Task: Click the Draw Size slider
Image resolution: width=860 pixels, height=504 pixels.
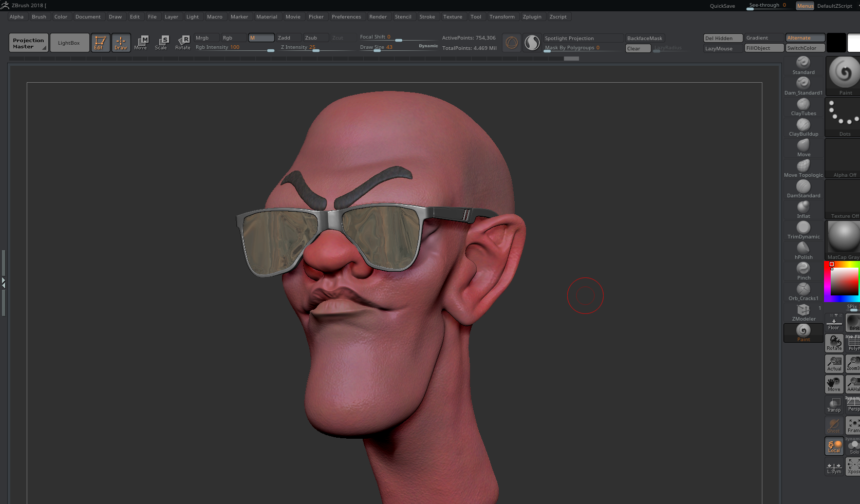Action: [x=399, y=47]
